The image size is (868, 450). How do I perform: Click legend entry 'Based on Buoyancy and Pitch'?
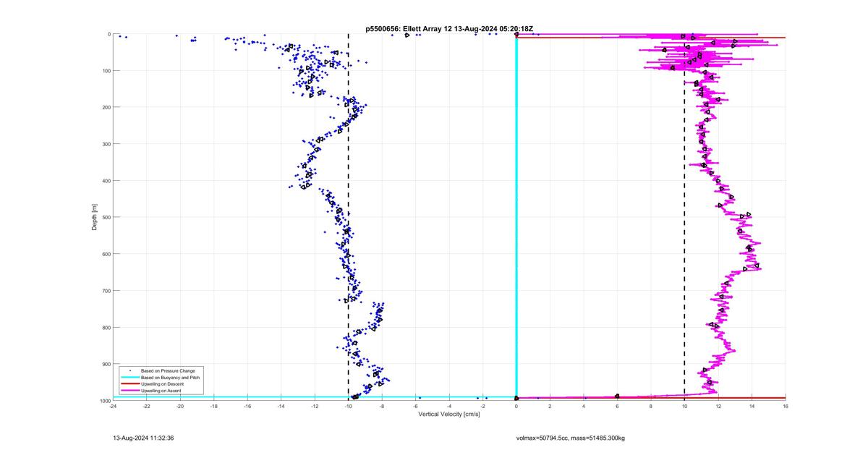pyautogui.click(x=170, y=378)
